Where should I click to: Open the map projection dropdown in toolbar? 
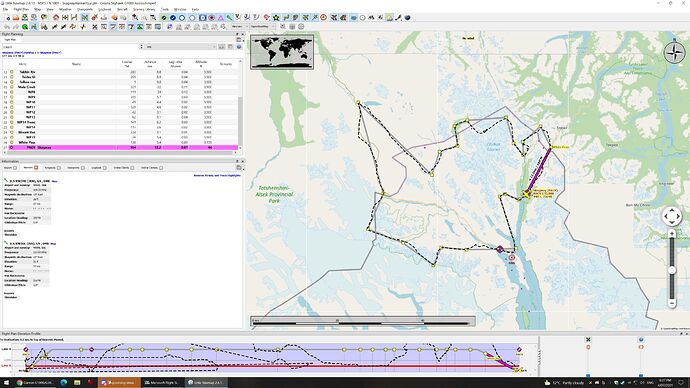(239, 27)
